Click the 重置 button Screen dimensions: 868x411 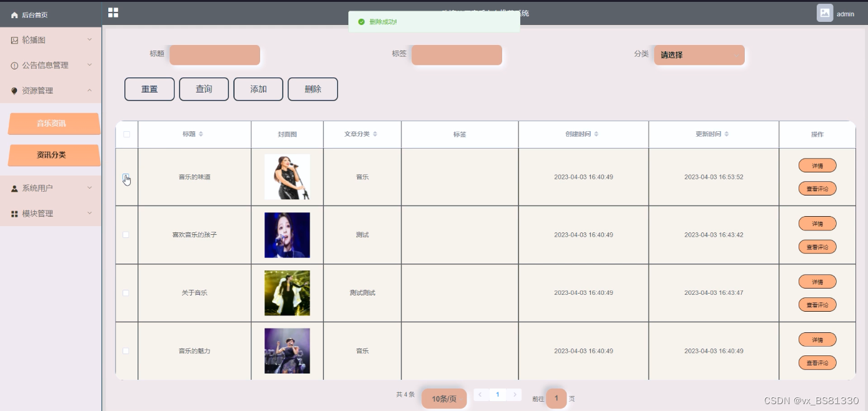[149, 89]
